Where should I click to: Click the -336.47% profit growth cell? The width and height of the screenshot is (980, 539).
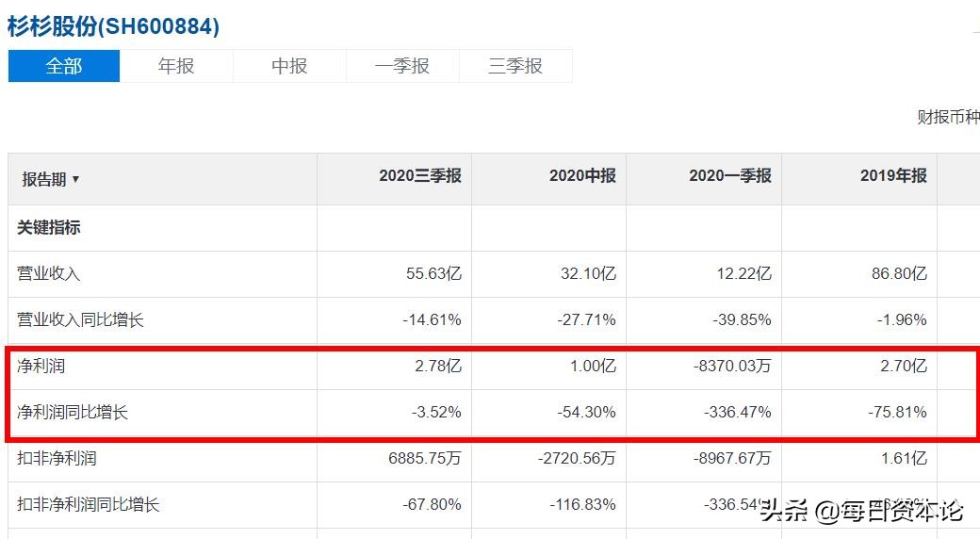(738, 412)
